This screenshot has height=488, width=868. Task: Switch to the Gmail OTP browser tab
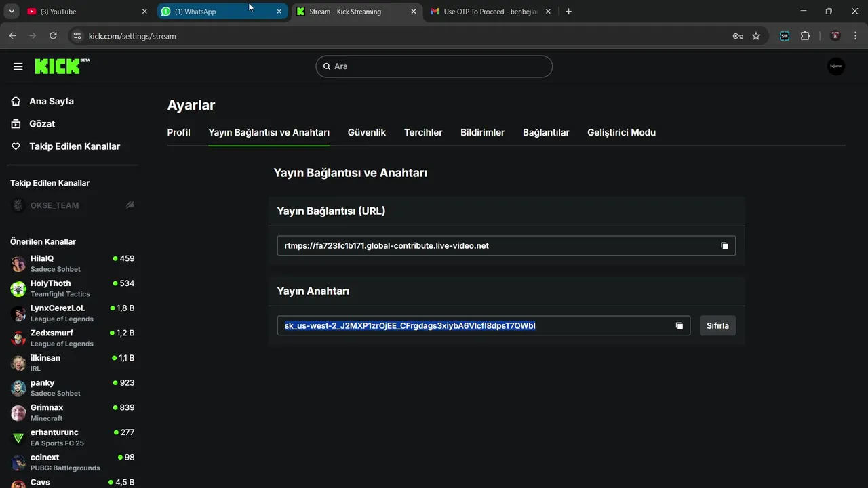[491, 12]
